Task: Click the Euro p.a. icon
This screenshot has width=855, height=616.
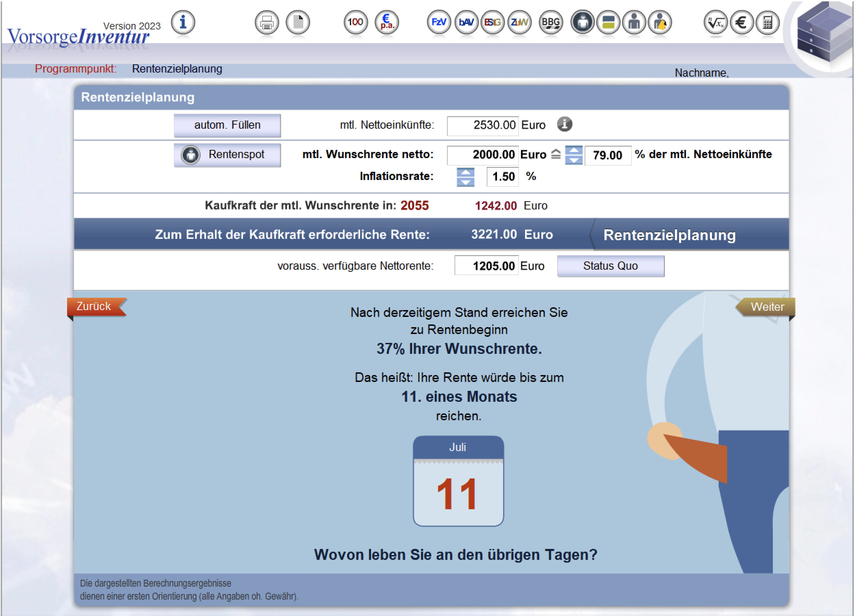Action: (x=387, y=23)
